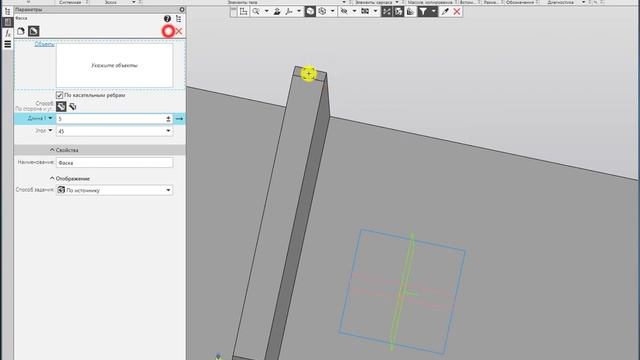Screen dimensions: 640x360
Task: Open the zoom options dropdown arrow
Action: click(x=266, y=11)
